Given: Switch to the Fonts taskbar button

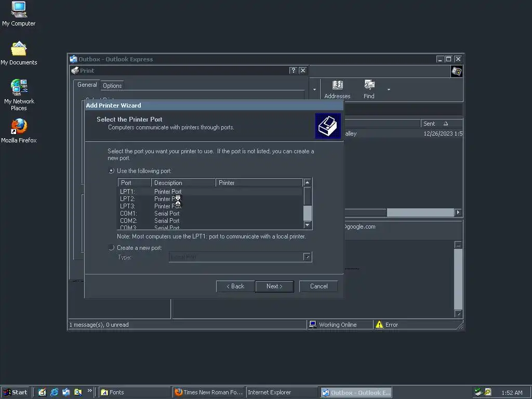Looking at the screenshot, I should [135, 393].
